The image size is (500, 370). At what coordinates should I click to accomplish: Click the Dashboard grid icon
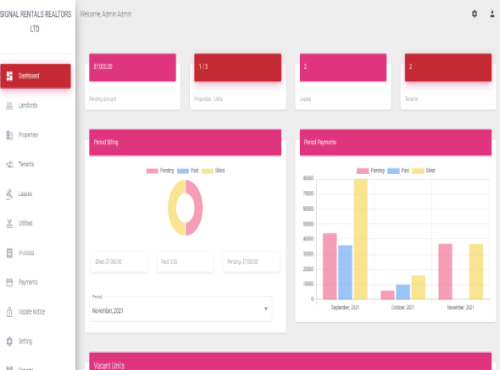pyautogui.click(x=10, y=76)
